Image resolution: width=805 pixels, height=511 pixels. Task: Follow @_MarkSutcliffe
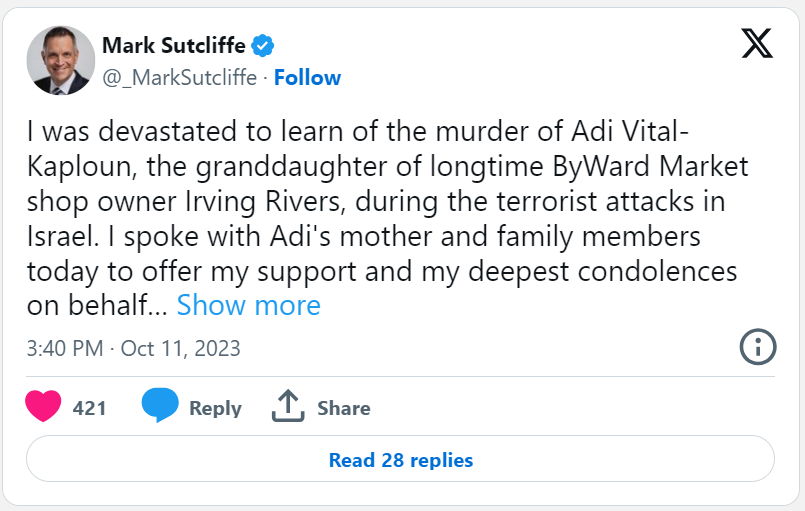[307, 78]
